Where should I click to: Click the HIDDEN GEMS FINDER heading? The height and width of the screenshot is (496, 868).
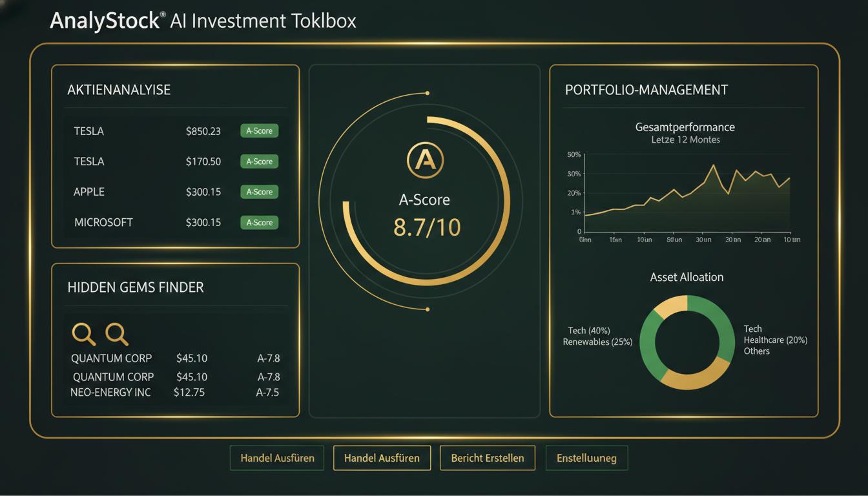click(136, 287)
